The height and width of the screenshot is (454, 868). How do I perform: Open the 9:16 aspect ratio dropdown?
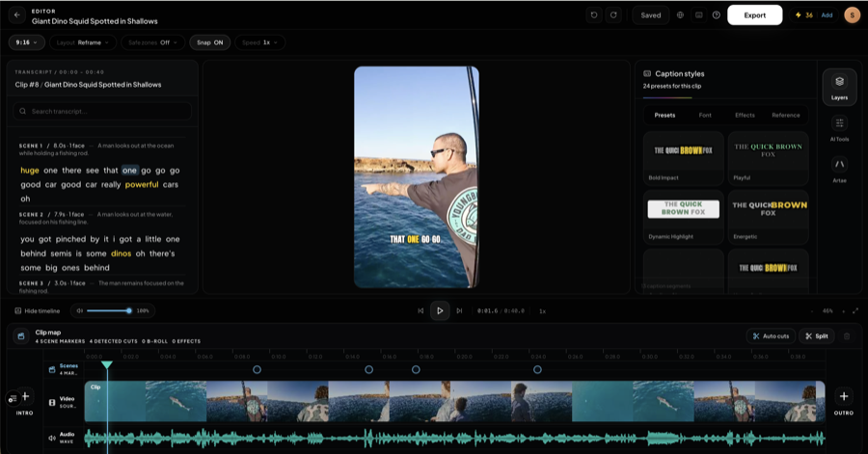(27, 42)
